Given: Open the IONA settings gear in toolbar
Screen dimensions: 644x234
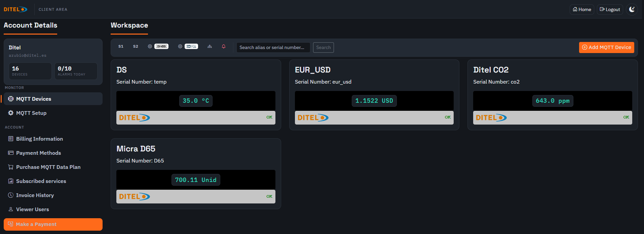Looking at the screenshot, I should pos(180,46).
